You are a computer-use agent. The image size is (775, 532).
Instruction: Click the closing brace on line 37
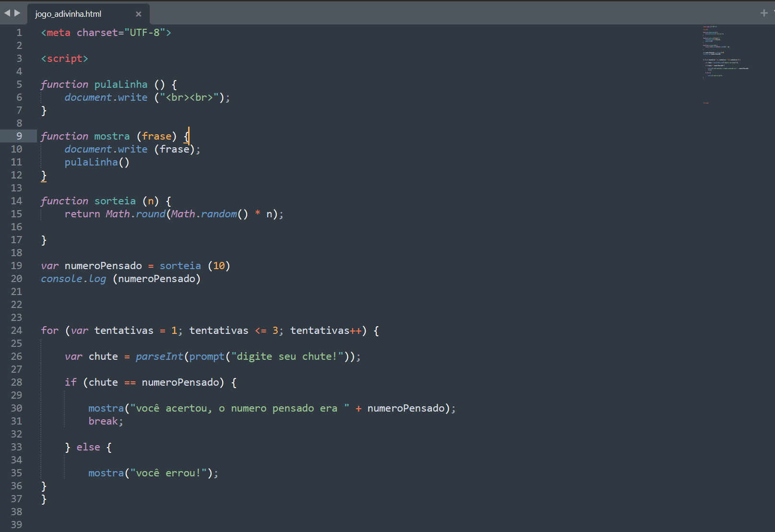click(x=44, y=499)
